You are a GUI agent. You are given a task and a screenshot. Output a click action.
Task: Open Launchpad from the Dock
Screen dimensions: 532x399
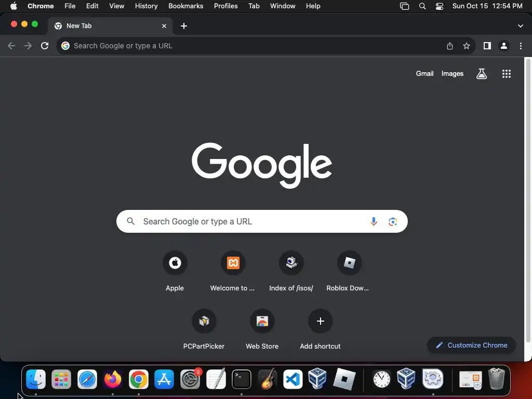61,379
